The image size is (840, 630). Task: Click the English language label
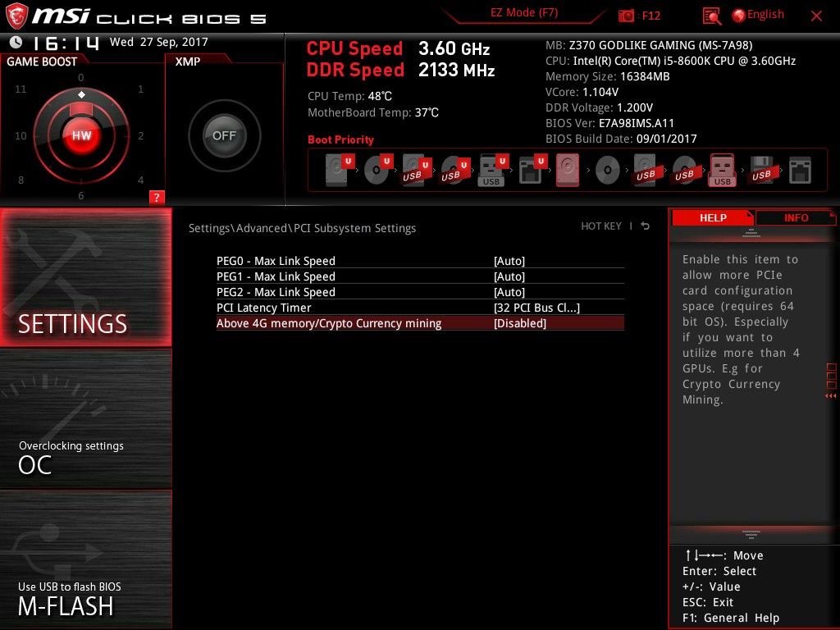[x=765, y=15]
